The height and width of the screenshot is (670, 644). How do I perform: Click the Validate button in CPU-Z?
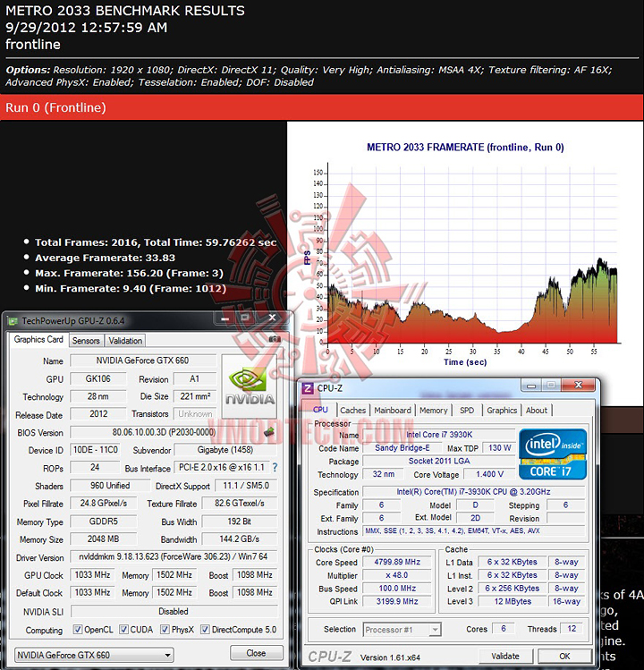(x=505, y=656)
